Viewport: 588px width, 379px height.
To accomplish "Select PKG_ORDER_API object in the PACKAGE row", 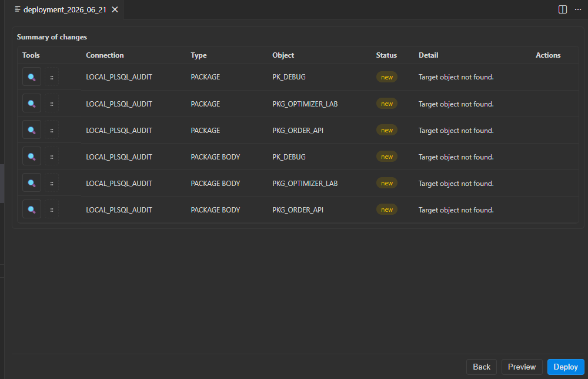I will tap(298, 131).
